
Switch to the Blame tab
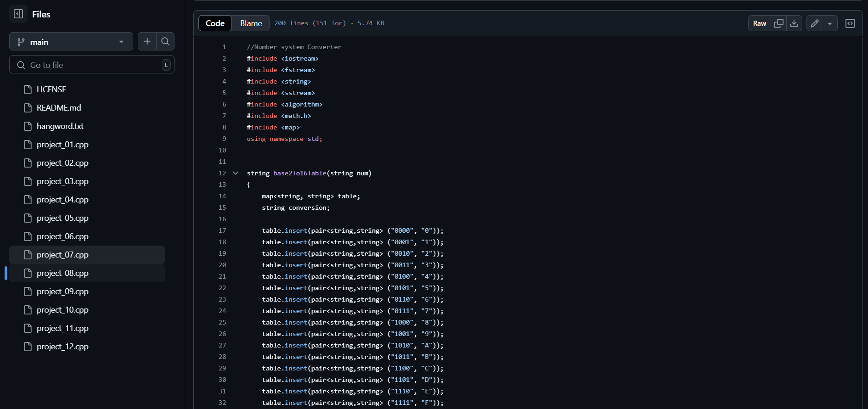point(251,23)
